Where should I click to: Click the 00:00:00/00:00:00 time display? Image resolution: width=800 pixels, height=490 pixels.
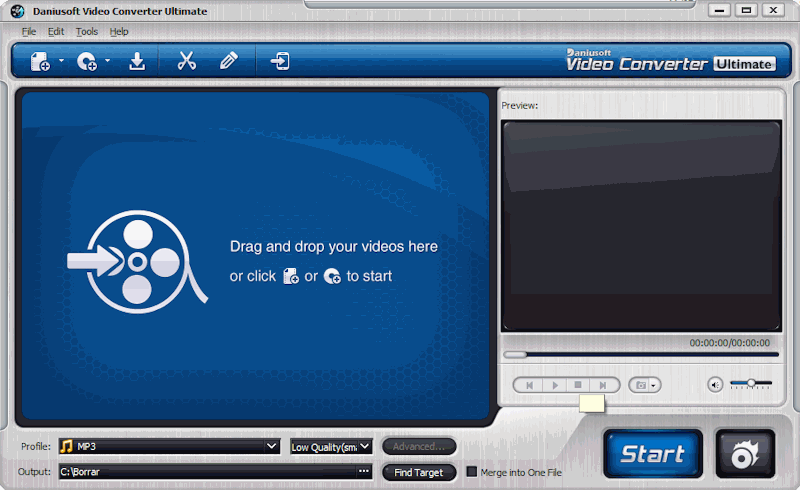730,343
